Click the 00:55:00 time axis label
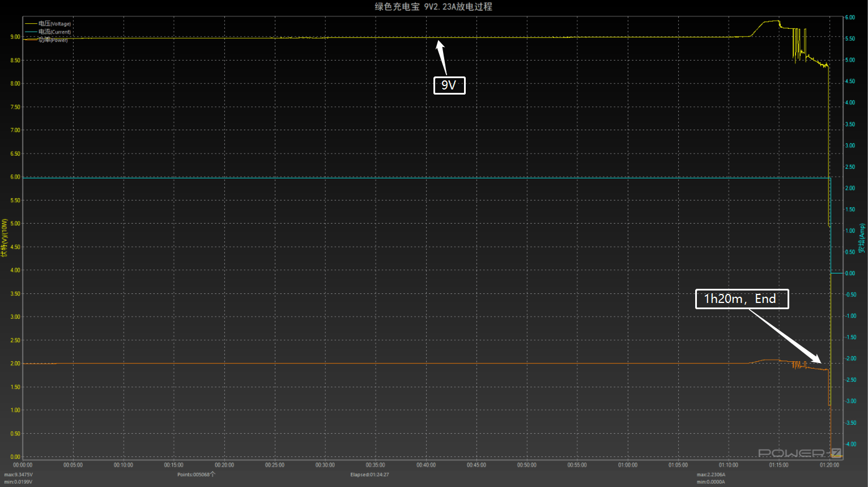868x487 pixels. click(577, 465)
